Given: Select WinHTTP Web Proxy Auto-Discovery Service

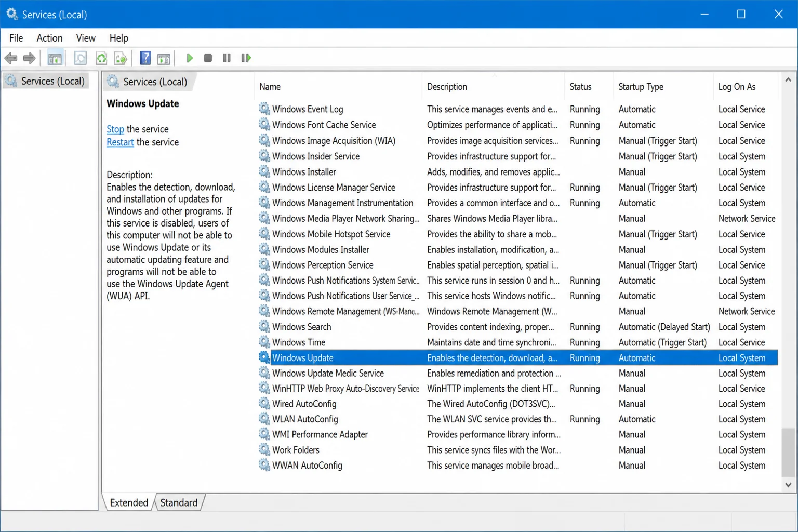Looking at the screenshot, I should click(518, 388).
